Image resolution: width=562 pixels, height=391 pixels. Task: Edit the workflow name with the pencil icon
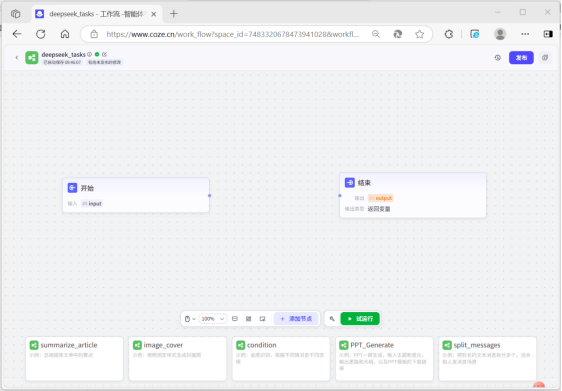click(104, 54)
